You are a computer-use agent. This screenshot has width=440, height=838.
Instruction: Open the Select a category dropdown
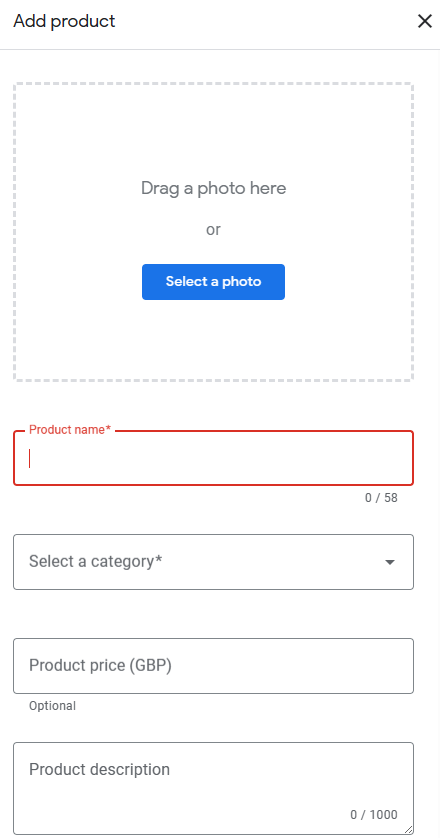213,562
